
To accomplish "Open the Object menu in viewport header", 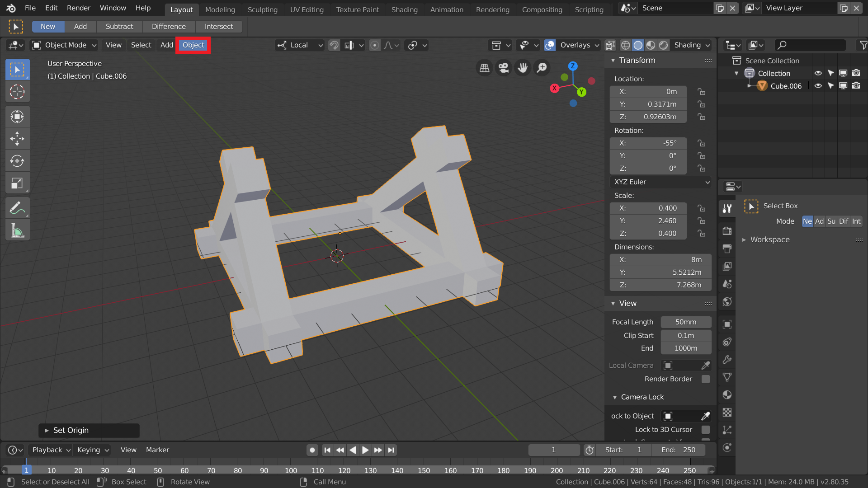I will tap(193, 45).
